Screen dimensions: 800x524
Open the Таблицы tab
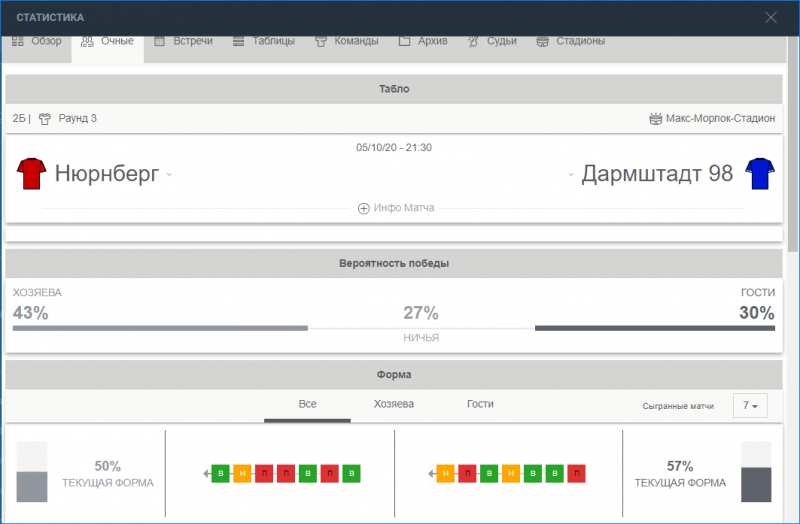(264, 41)
